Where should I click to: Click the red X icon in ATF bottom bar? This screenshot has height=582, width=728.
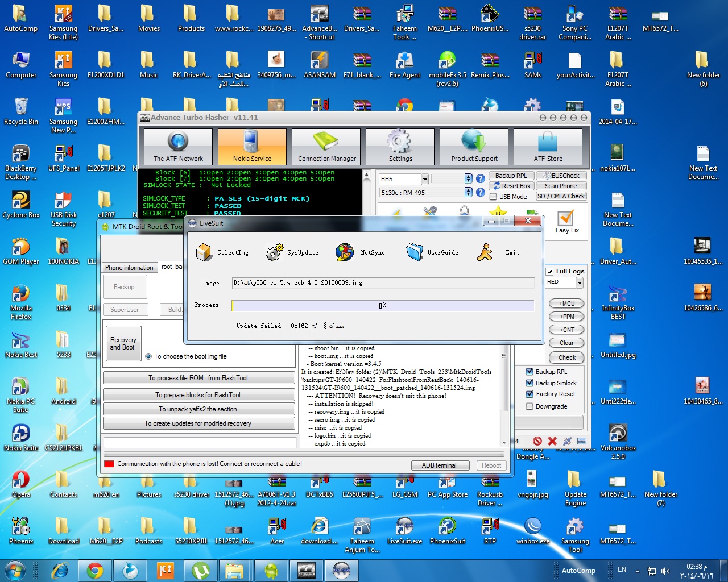pos(552,441)
